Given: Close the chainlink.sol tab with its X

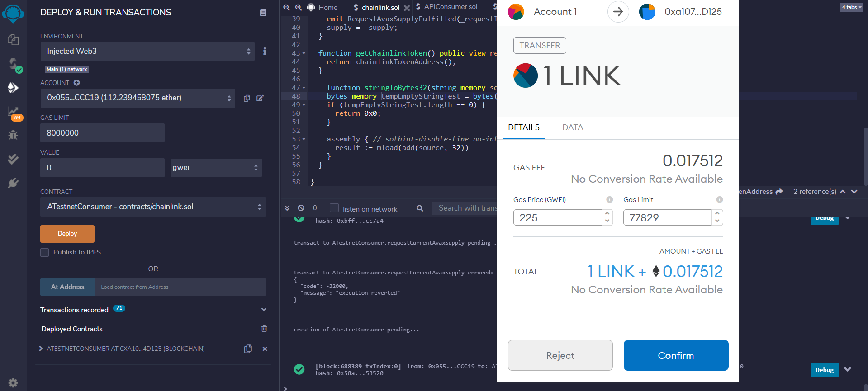Looking at the screenshot, I should (407, 8).
